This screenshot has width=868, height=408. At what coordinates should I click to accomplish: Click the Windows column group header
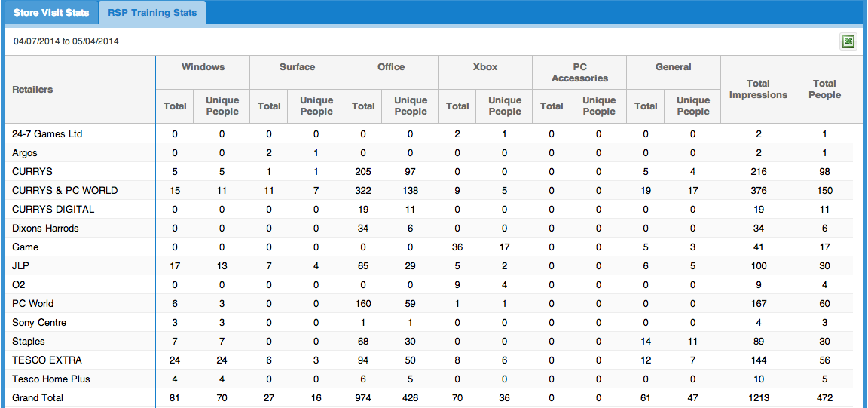point(203,67)
